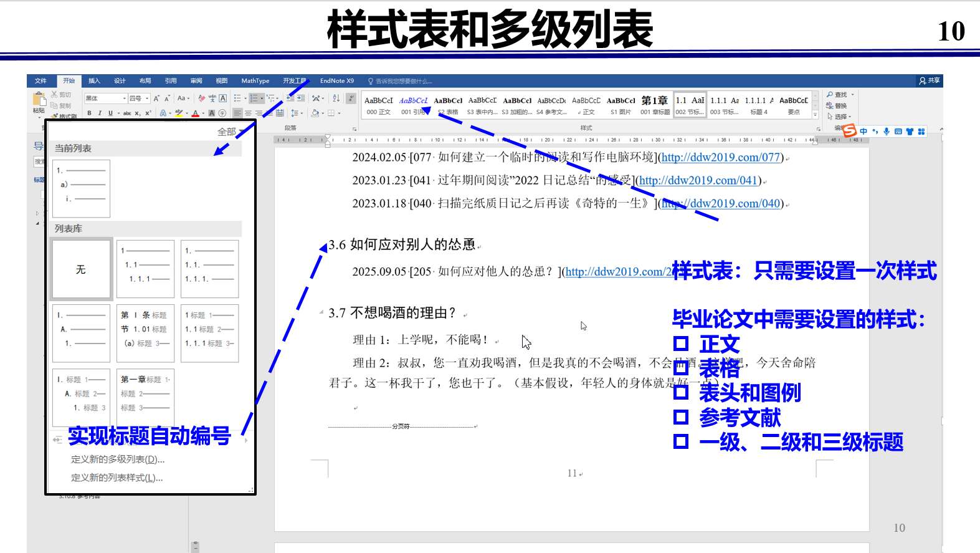
Task: Click the enclosed character (字) icon
Action: (222, 113)
